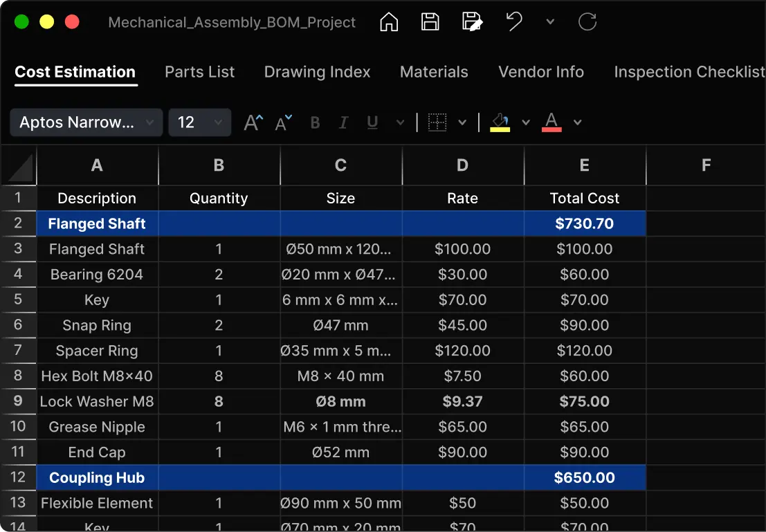The image size is (766, 532).
Task: Select the $120.00 rate cell
Action: [x=463, y=351]
